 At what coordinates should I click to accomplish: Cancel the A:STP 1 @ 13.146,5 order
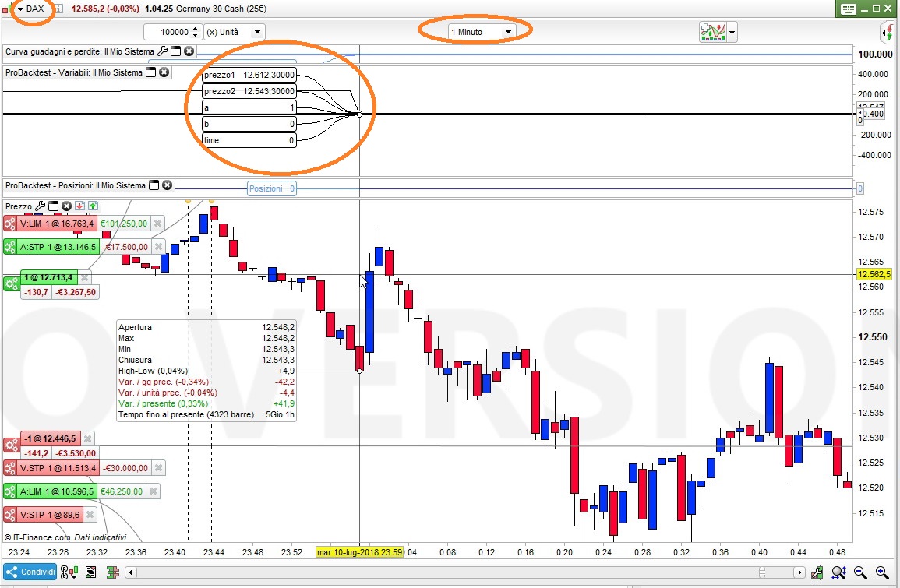coord(158,247)
